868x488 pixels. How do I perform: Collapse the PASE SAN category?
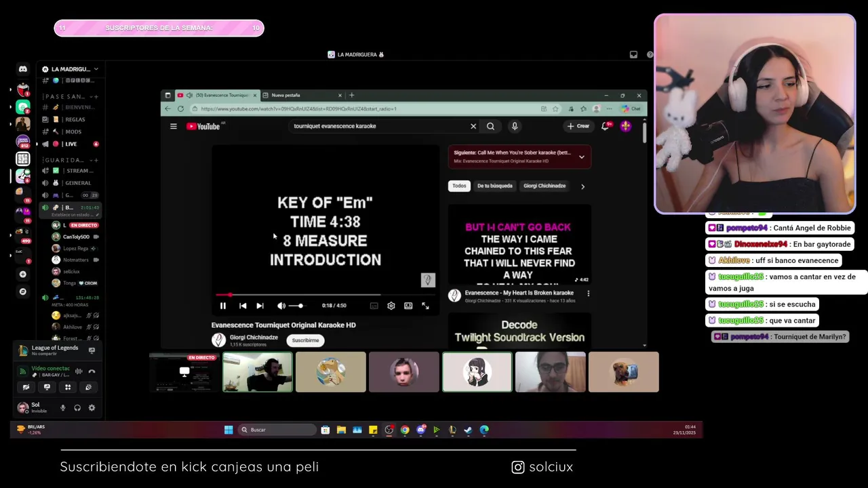click(x=65, y=96)
